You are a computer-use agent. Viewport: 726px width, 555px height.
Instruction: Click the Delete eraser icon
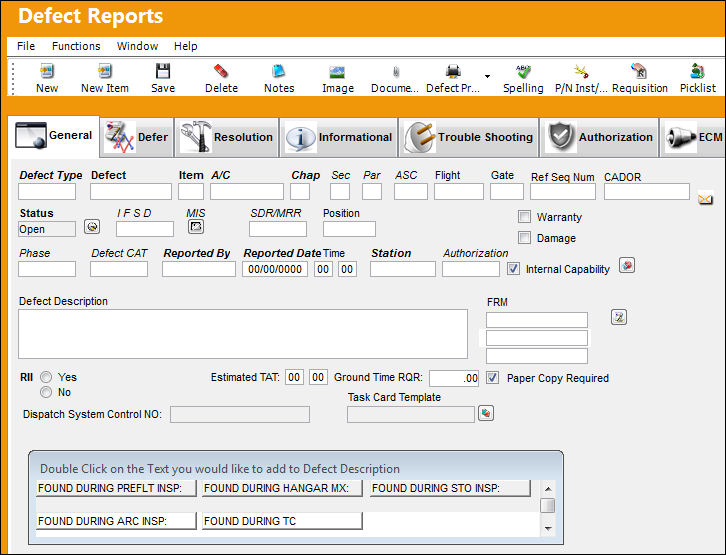(x=221, y=71)
